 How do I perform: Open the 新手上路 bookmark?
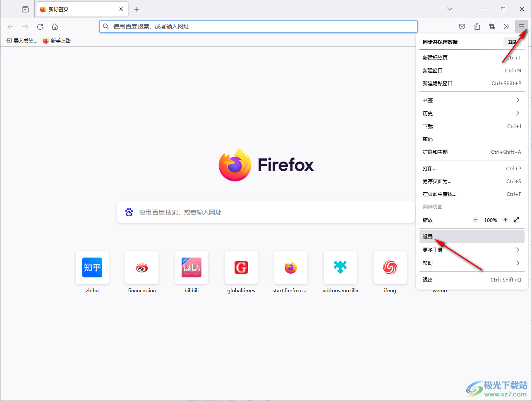57,41
